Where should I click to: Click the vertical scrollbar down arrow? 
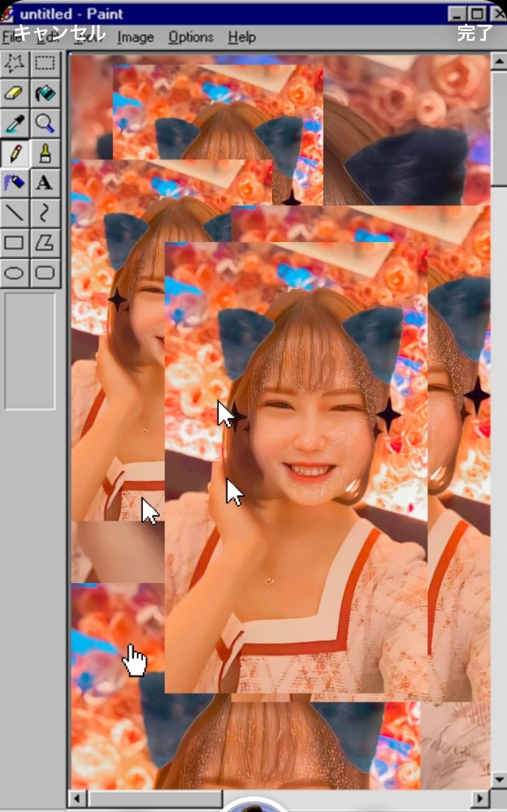[499, 781]
